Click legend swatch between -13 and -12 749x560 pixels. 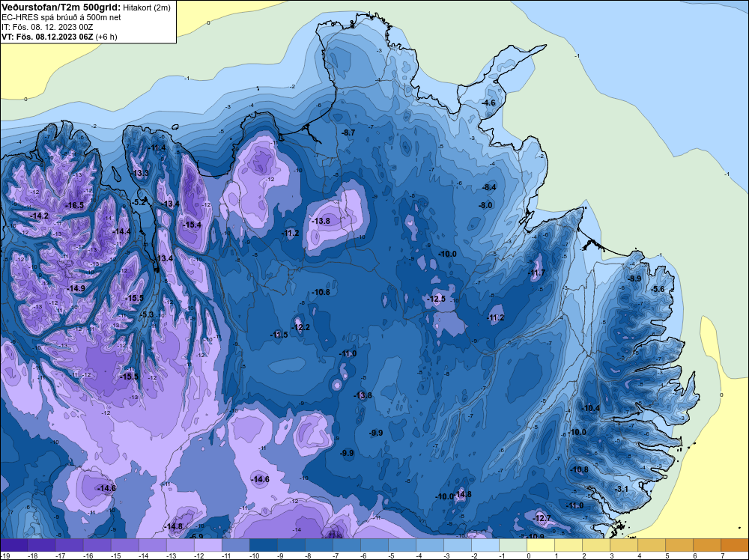180,545
